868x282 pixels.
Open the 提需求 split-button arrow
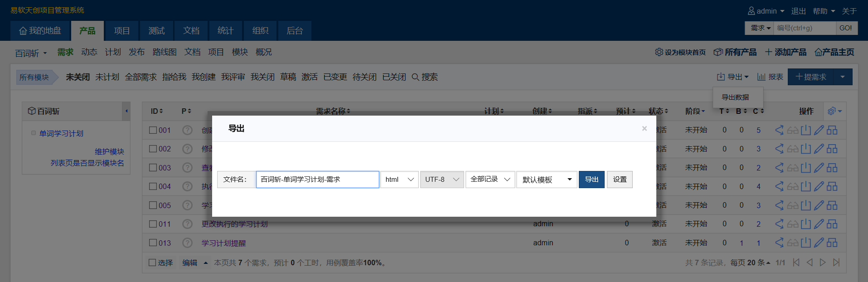point(843,77)
